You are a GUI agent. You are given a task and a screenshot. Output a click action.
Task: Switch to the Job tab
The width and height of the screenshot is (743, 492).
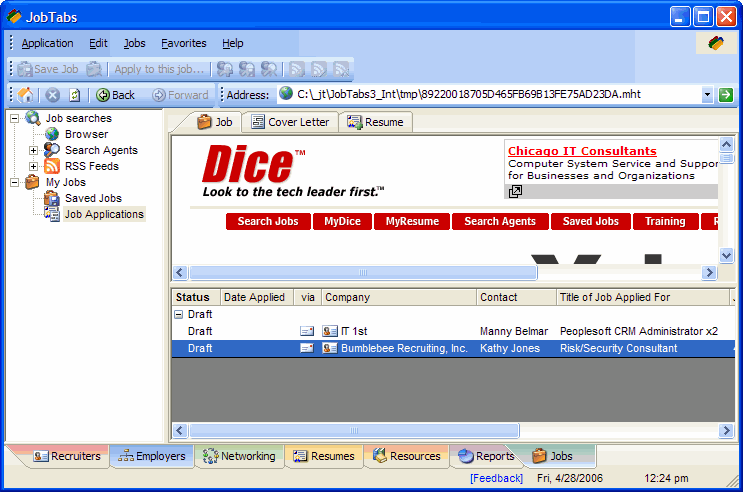pos(215,122)
